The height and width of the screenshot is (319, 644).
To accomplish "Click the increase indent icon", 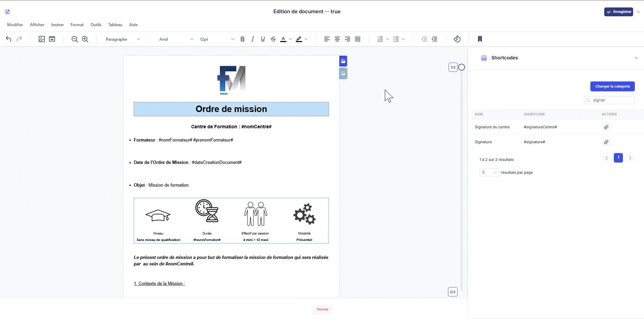I will tap(434, 39).
